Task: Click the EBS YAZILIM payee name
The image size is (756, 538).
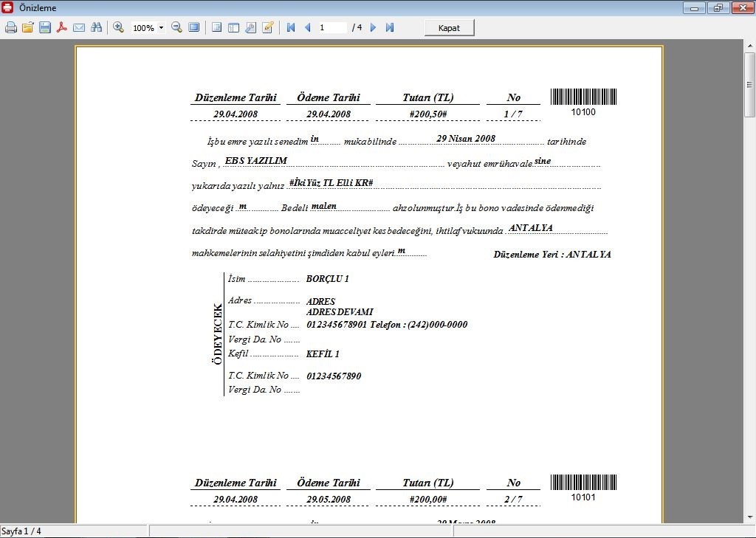Action: tap(256, 161)
